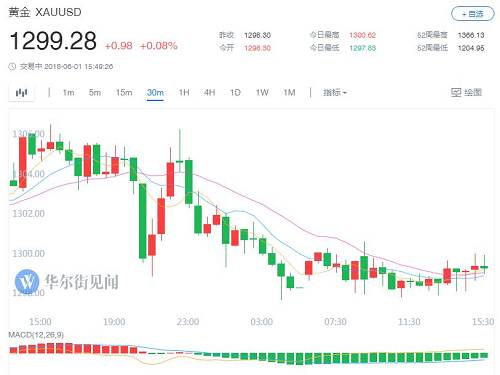This screenshot has height=375, width=500.
Task: Switch to the 15m timeframe
Action: (x=124, y=92)
